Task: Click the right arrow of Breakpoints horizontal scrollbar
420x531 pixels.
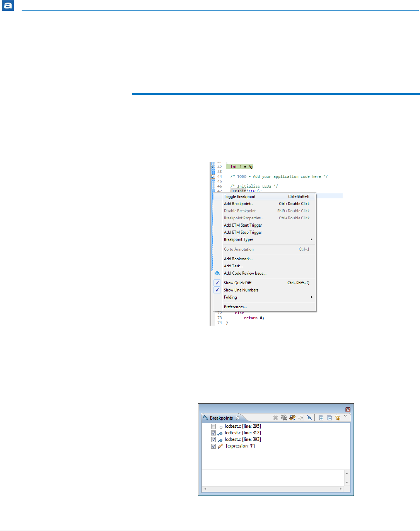Action: click(x=341, y=489)
